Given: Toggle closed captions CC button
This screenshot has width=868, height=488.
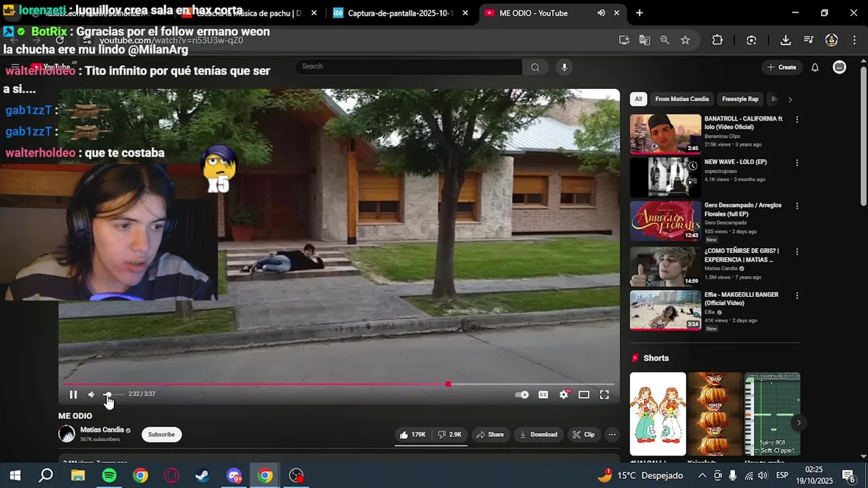Looking at the screenshot, I should coord(543,394).
